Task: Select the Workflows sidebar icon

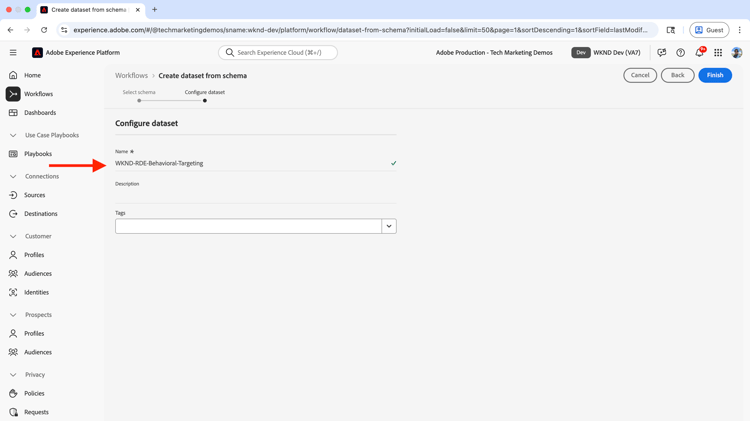Action: point(13,94)
